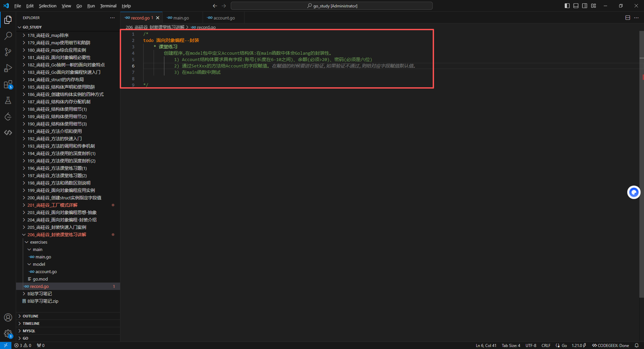The height and width of the screenshot is (349, 644).
Task: Open main.go in the explorer tree
Action: [x=68, y=257]
